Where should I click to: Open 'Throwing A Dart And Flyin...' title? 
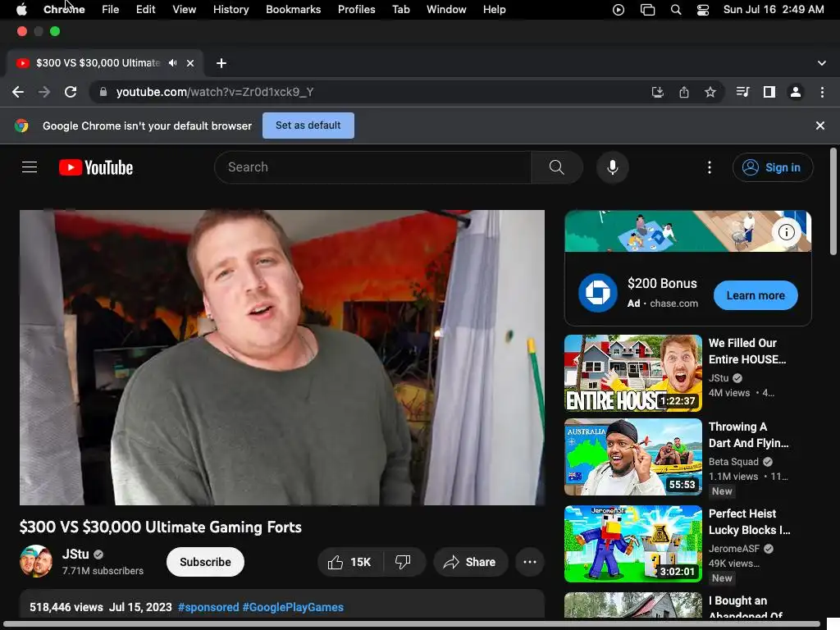(748, 435)
